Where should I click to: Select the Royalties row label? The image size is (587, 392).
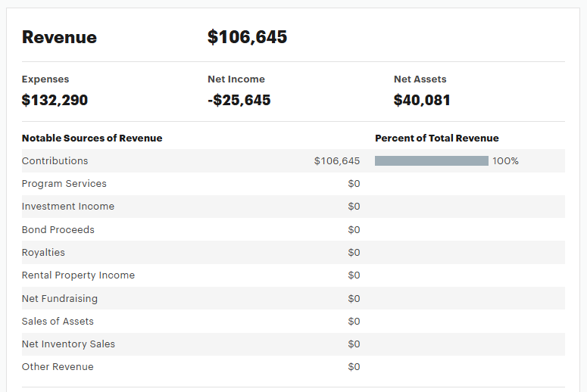point(43,253)
